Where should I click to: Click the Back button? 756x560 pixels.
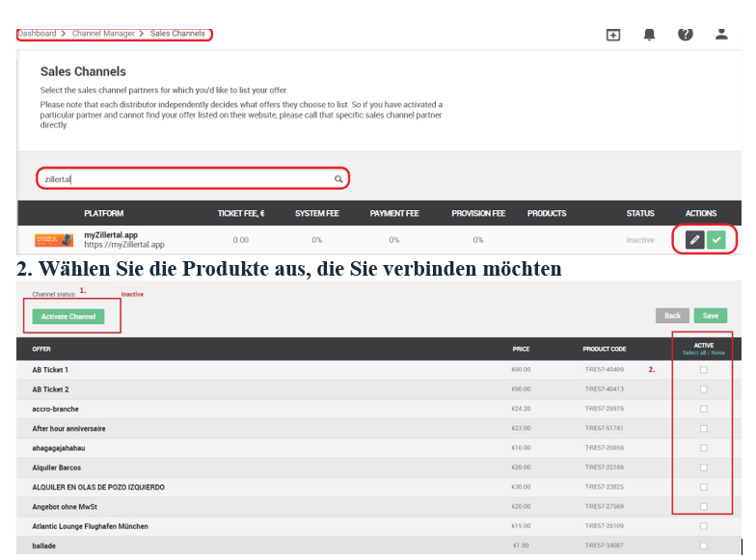(x=672, y=316)
